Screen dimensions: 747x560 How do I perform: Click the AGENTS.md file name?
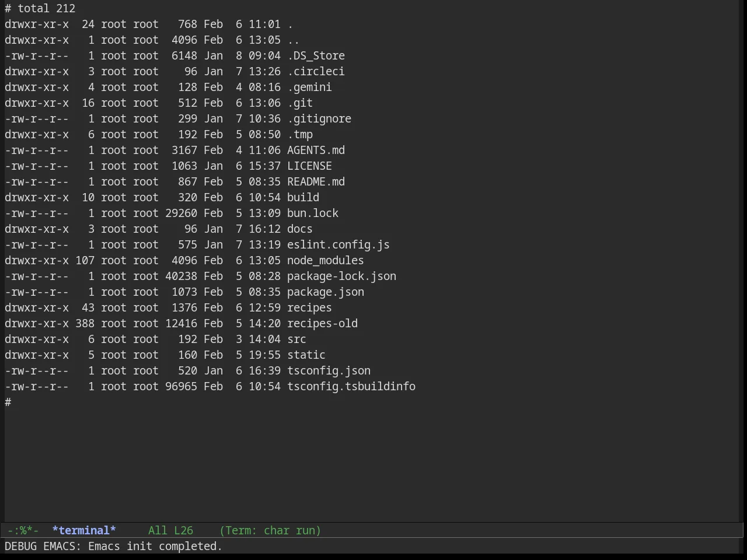click(316, 150)
